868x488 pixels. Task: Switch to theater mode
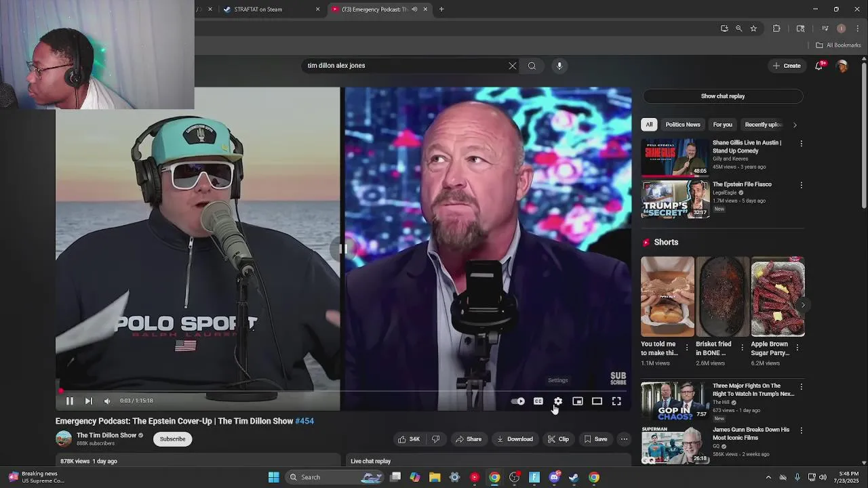coord(597,401)
